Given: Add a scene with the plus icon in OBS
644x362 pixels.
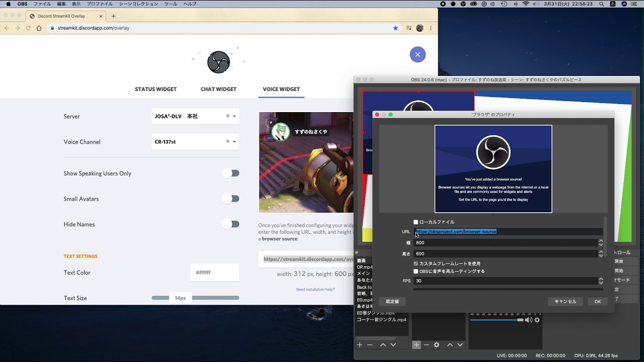Looking at the screenshot, I should (360, 345).
